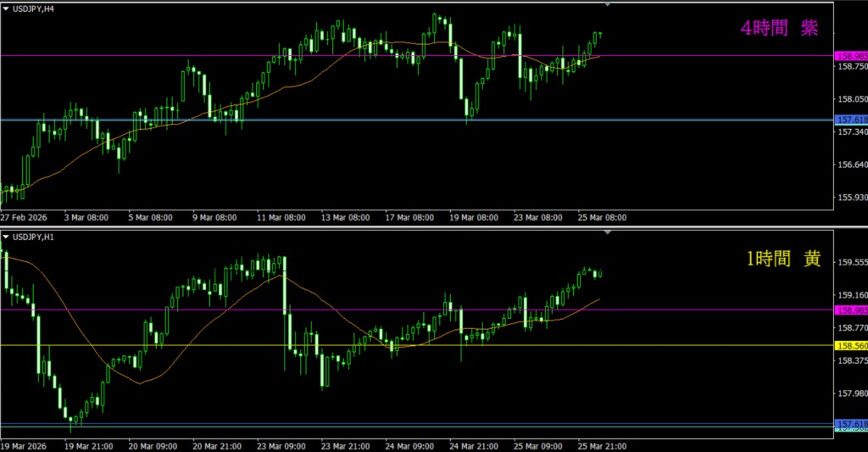Click the dropdown arrow beside USDJPY,H4

7,7
